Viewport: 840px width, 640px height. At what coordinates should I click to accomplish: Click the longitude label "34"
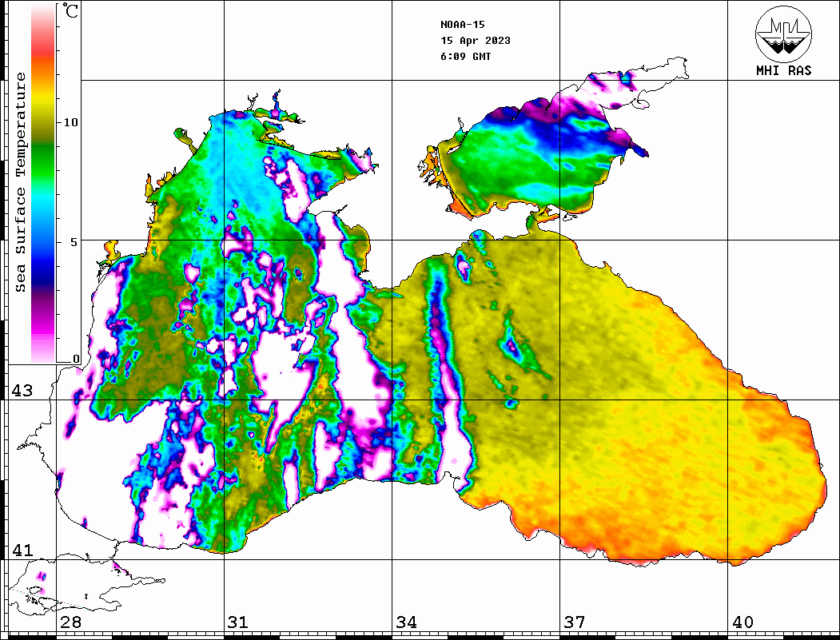pos(406,622)
